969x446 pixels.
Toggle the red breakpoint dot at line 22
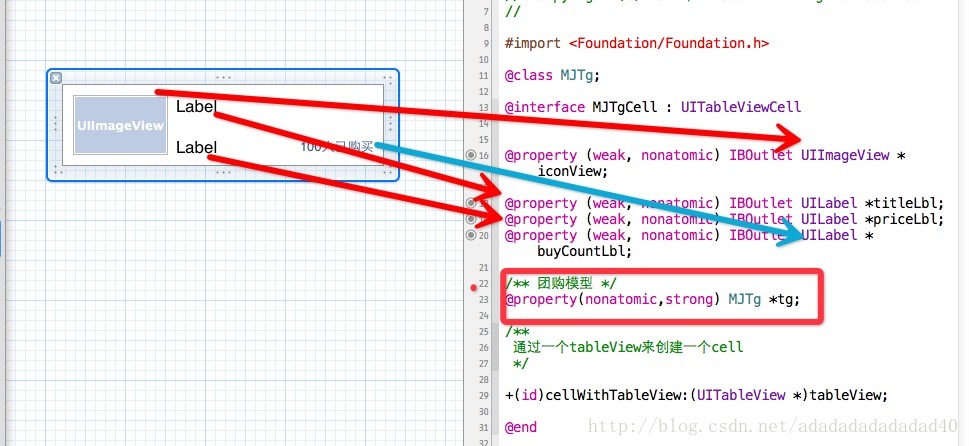tap(473, 287)
